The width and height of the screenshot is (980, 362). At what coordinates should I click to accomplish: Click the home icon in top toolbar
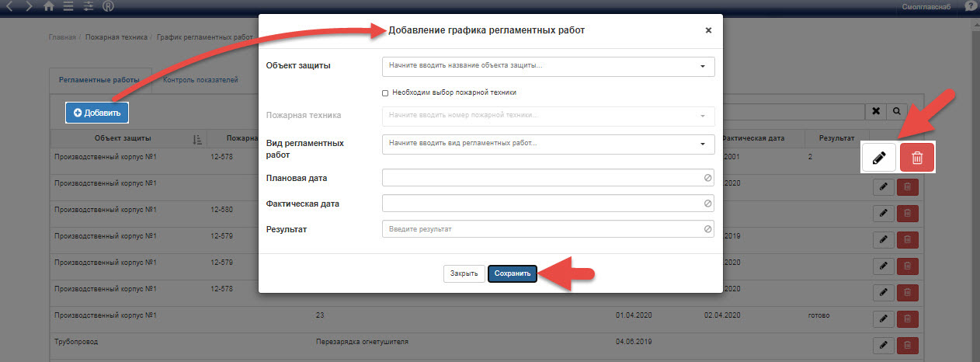(x=49, y=6)
